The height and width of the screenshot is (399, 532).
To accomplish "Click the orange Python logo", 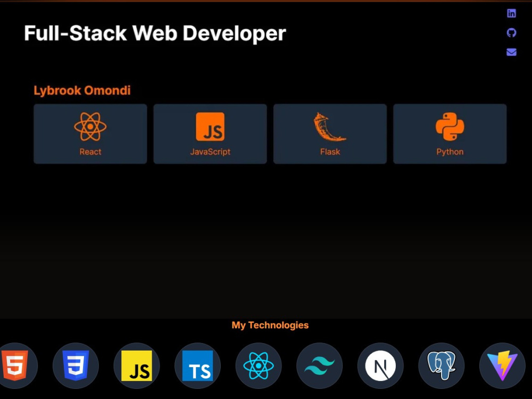I will 450,127.
